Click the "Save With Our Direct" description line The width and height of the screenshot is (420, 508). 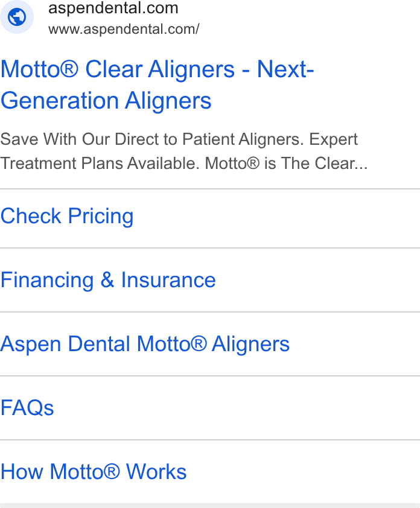coord(179,139)
